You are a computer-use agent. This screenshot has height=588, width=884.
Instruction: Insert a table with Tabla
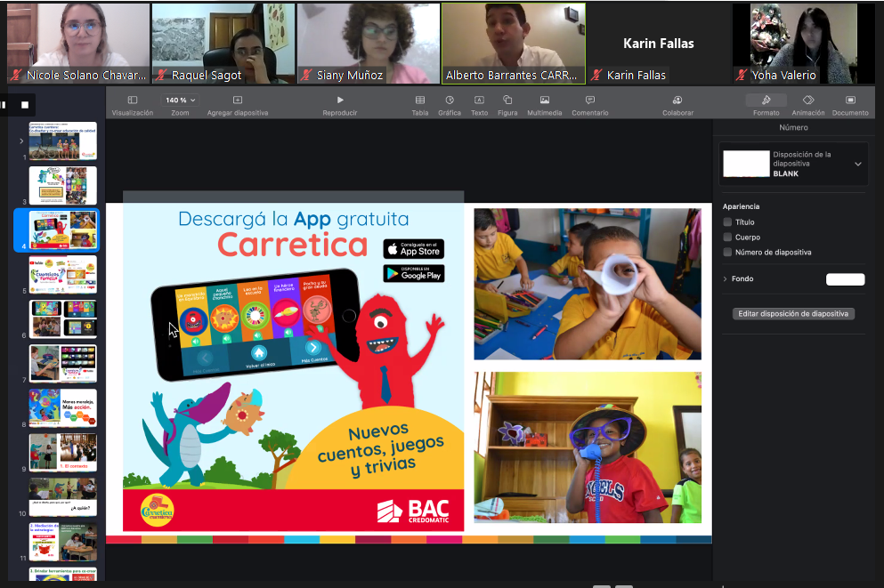420,105
